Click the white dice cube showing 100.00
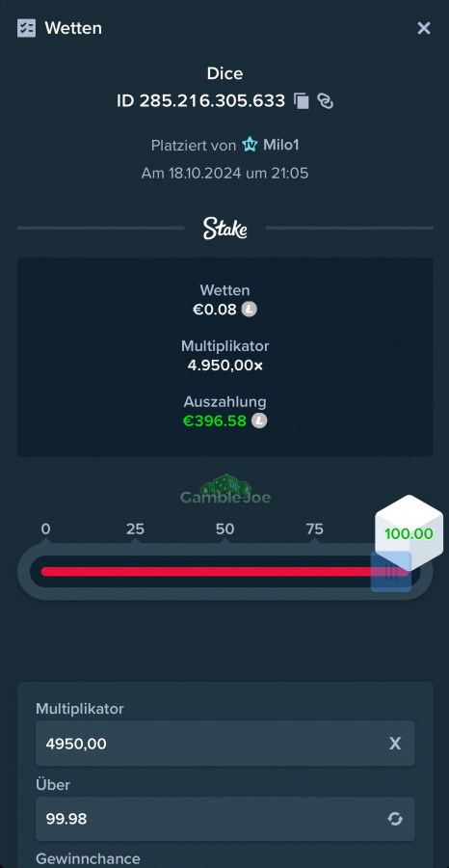This screenshot has height=868, width=449. tap(409, 533)
